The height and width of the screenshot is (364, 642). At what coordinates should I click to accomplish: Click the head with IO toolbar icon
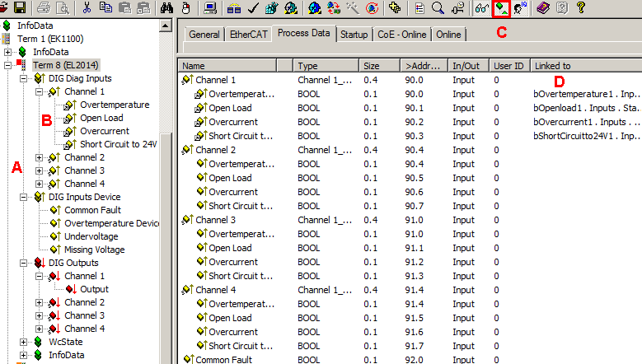pos(520,7)
